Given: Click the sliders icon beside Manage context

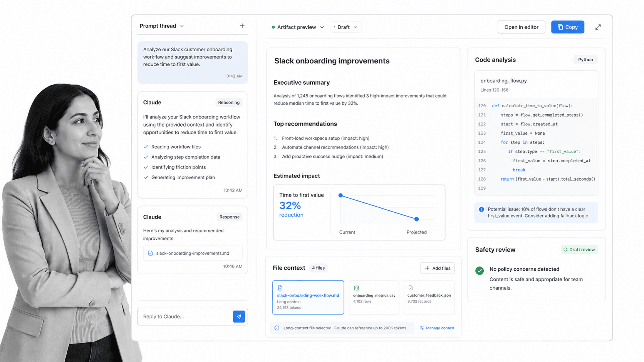Looking at the screenshot, I should [x=422, y=328].
